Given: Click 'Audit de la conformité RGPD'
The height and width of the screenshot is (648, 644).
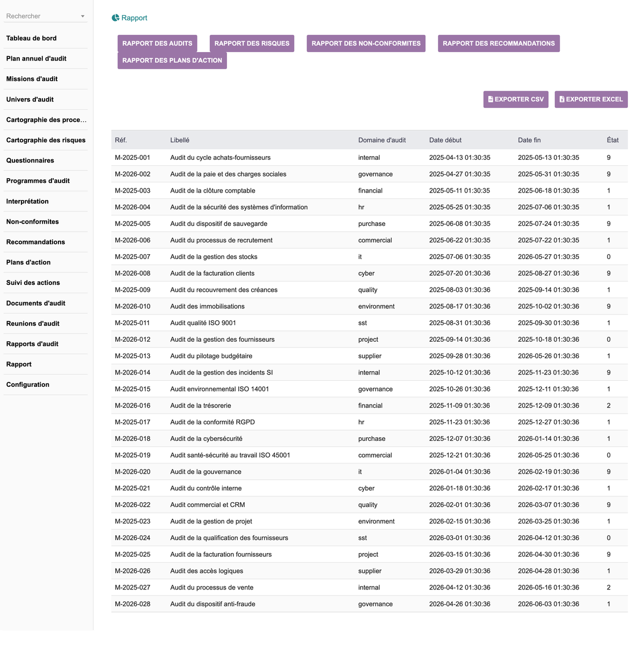Looking at the screenshot, I should (213, 422).
